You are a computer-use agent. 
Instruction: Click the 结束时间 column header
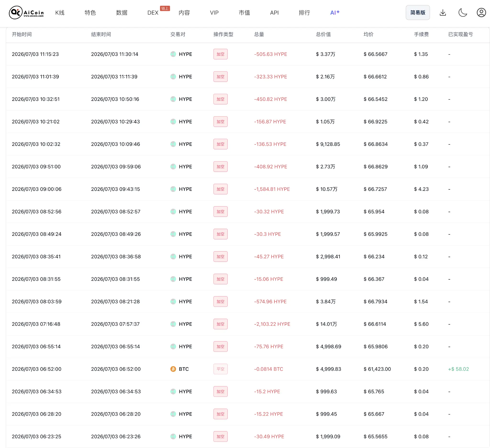[101, 34]
